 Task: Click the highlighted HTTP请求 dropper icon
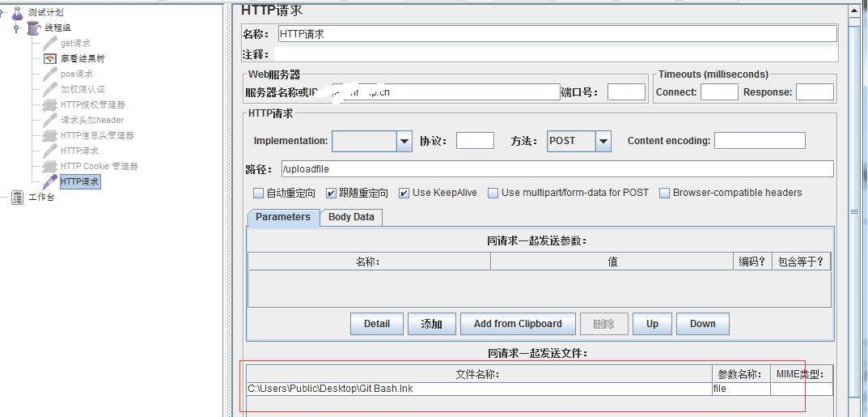click(50, 181)
